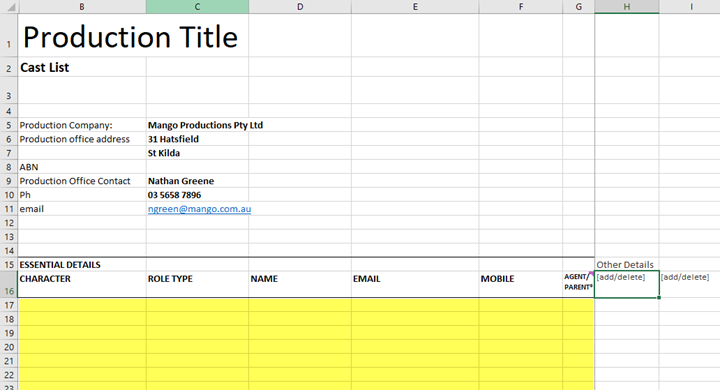Select 'Production office address' cell
The image size is (720, 390).
click(82, 139)
